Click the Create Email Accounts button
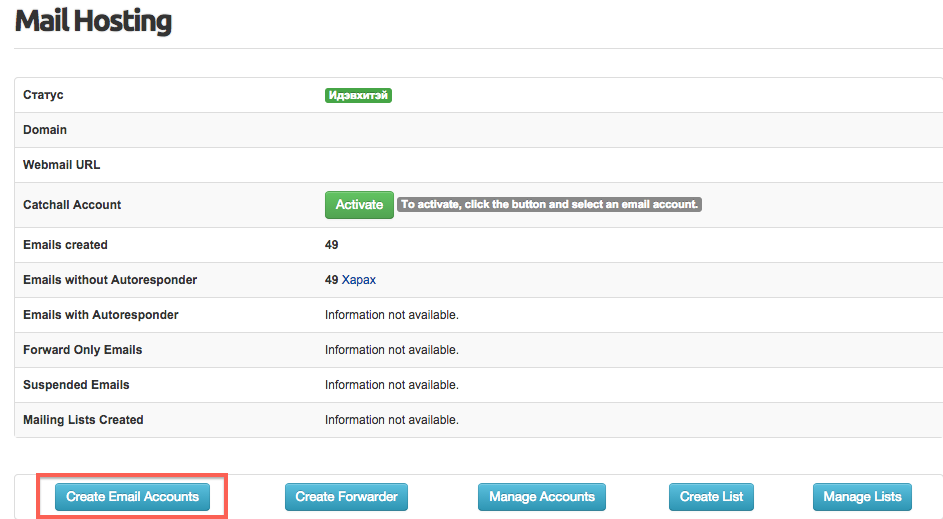Screen dimensions: 943x519 132,497
